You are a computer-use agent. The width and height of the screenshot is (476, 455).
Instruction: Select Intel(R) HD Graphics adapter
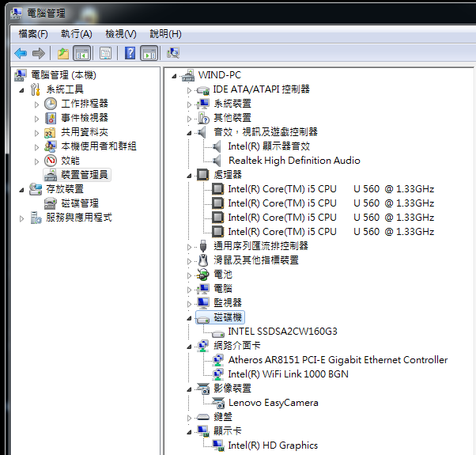point(273,446)
